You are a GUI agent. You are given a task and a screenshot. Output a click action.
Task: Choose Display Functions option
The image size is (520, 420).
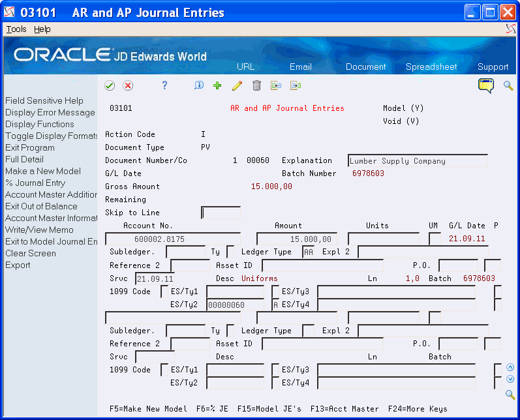(x=39, y=124)
